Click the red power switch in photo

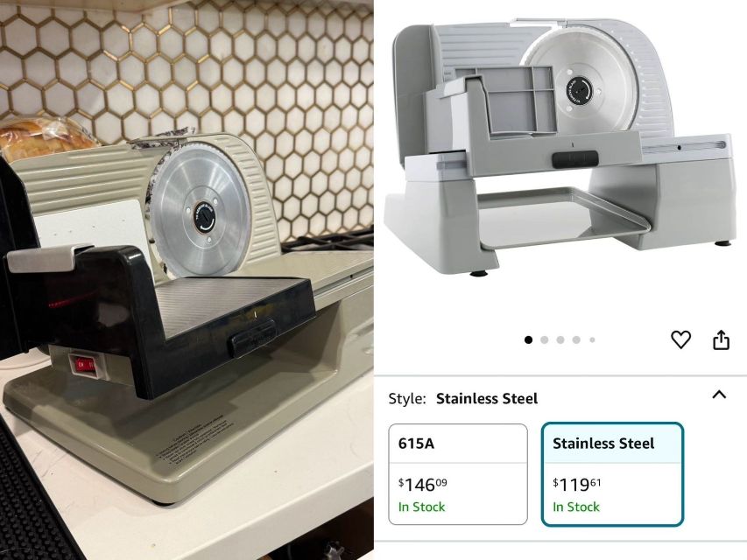pyautogui.click(x=86, y=366)
